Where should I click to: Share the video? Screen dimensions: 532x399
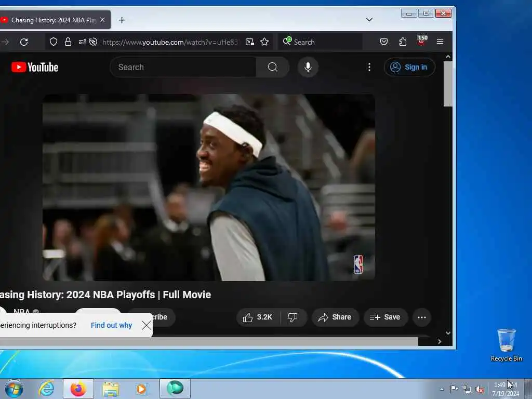335,317
